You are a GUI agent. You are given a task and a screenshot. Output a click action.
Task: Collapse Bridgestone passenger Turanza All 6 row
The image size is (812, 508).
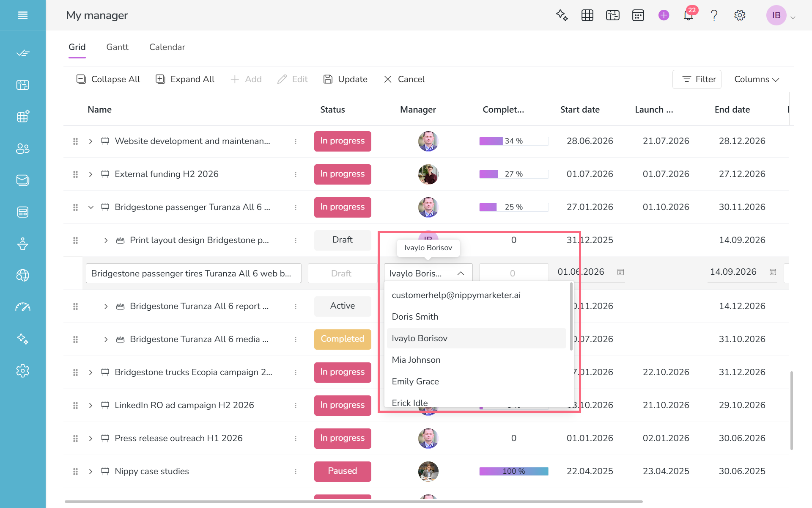tap(91, 207)
